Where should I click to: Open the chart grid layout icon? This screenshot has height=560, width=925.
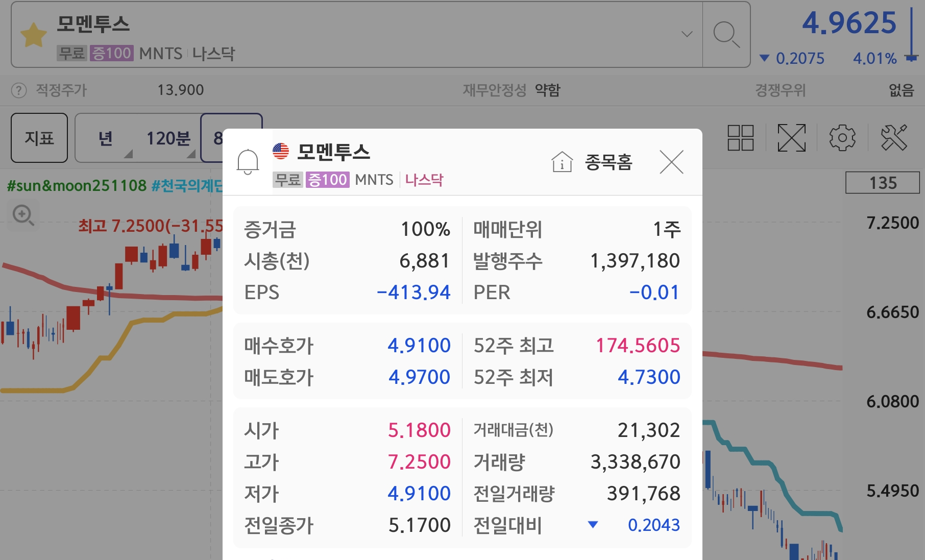click(x=741, y=138)
